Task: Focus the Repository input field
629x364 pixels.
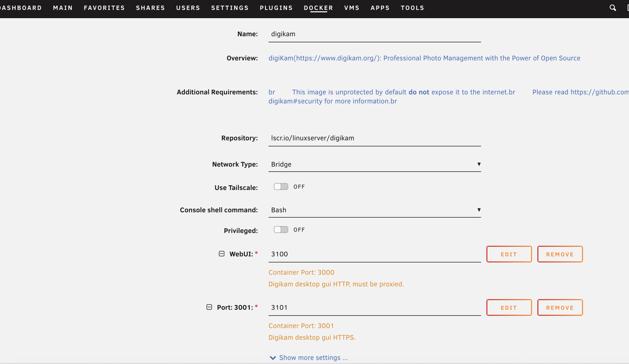Action: [374, 138]
